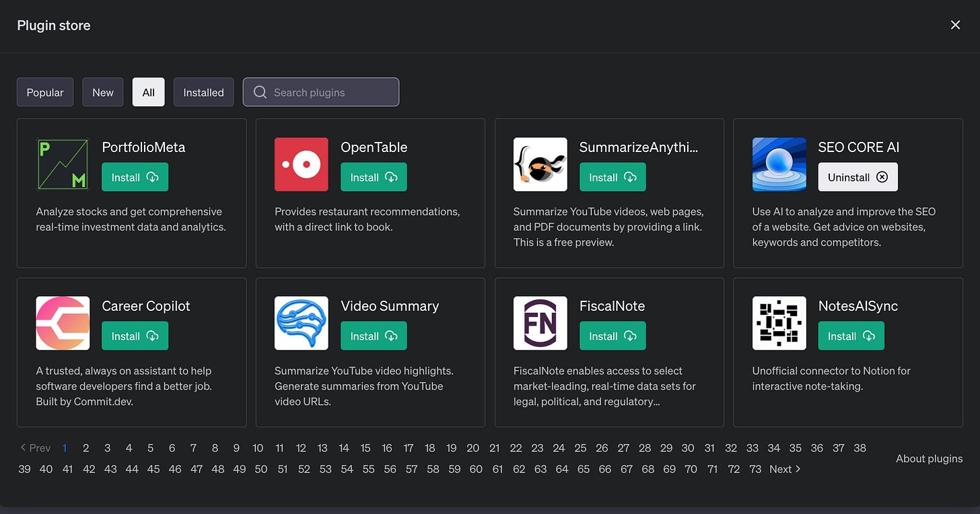The image size is (980, 514).
Task: Go to the Next page
Action: [x=785, y=469]
